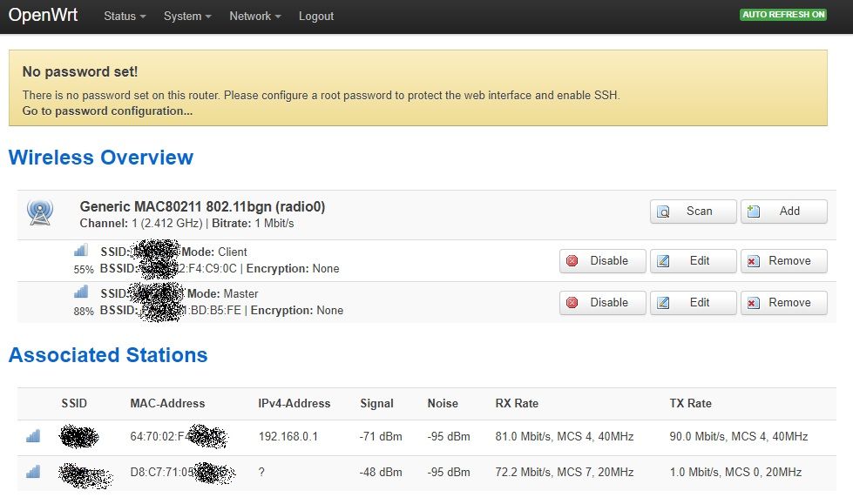This screenshot has height=504, width=853.
Task: Open the Network dropdown menu
Action: 254,17
